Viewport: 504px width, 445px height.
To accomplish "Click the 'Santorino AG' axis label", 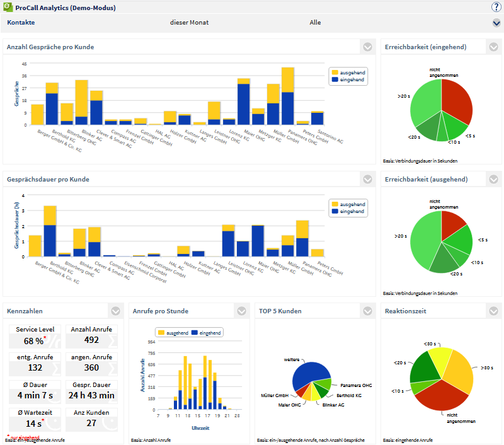I will click(x=330, y=136).
